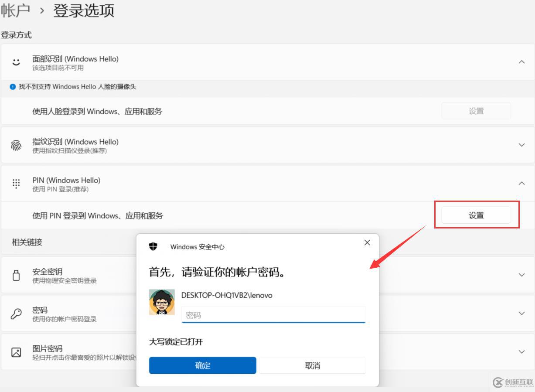Expand the fingerprint recognition section chevron
The width and height of the screenshot is (535, 392).
[521, 145]
